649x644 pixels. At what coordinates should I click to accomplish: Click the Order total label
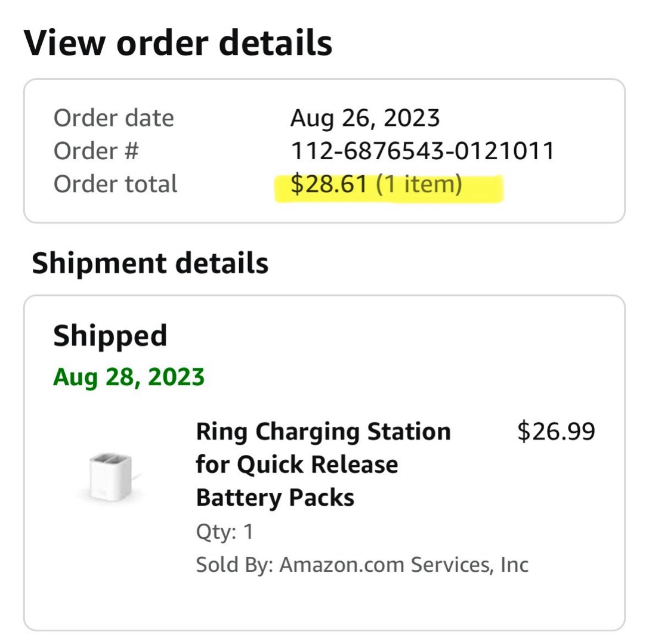(116, 184)
